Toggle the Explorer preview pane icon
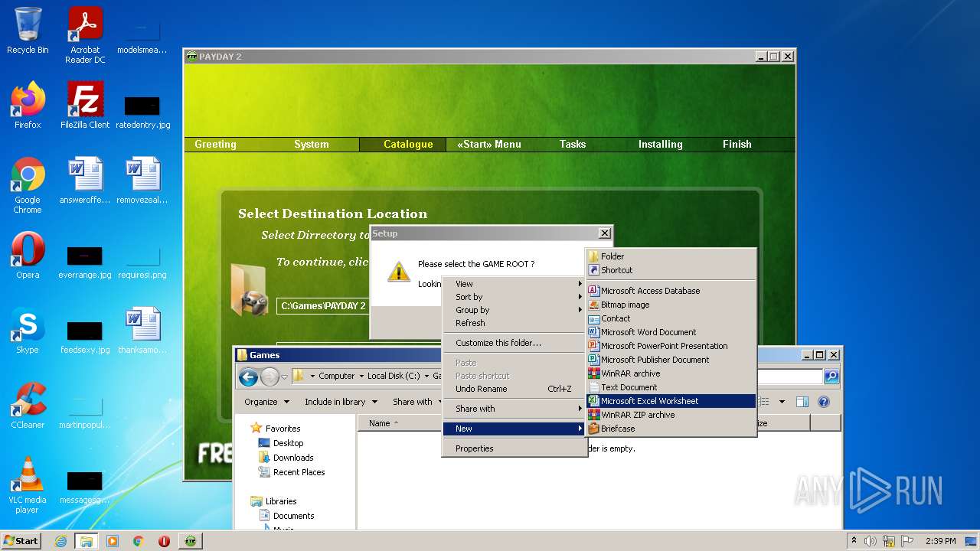The image size is (980, 551). (x=802, y=402)
